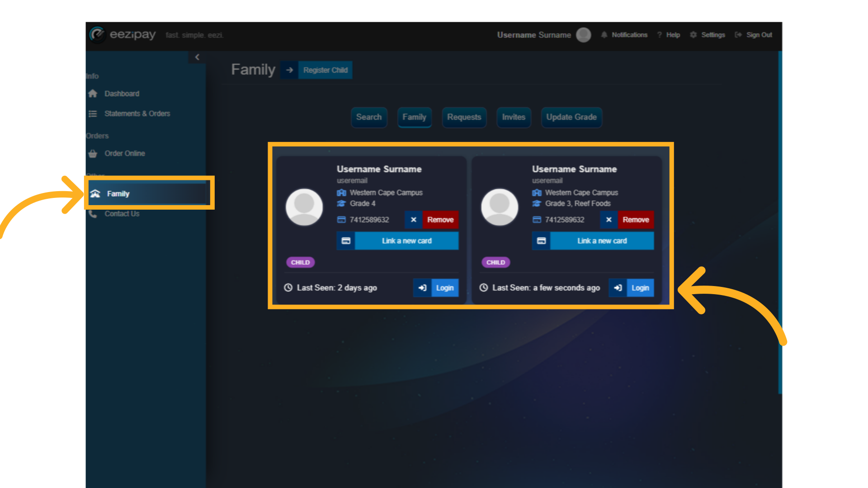Click the CHILD badge on the Grade 4 card
This screenshot has height=488, width=868.
301,263
